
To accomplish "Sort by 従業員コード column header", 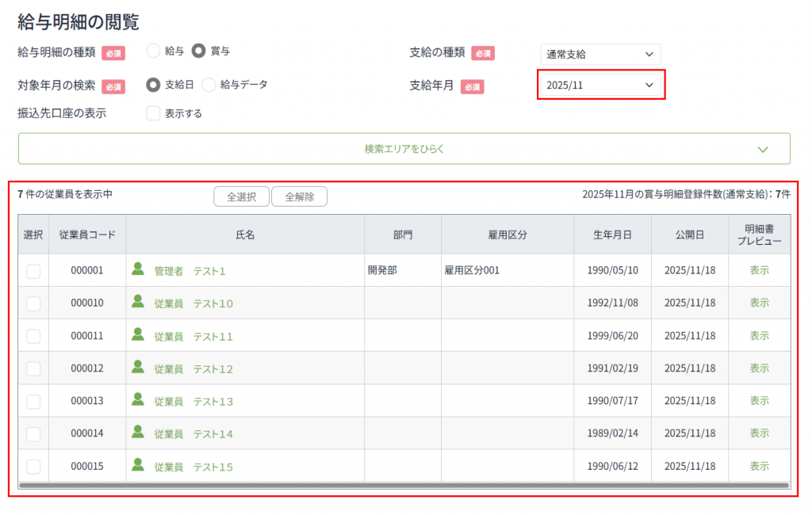I will (x=87, y=235).
